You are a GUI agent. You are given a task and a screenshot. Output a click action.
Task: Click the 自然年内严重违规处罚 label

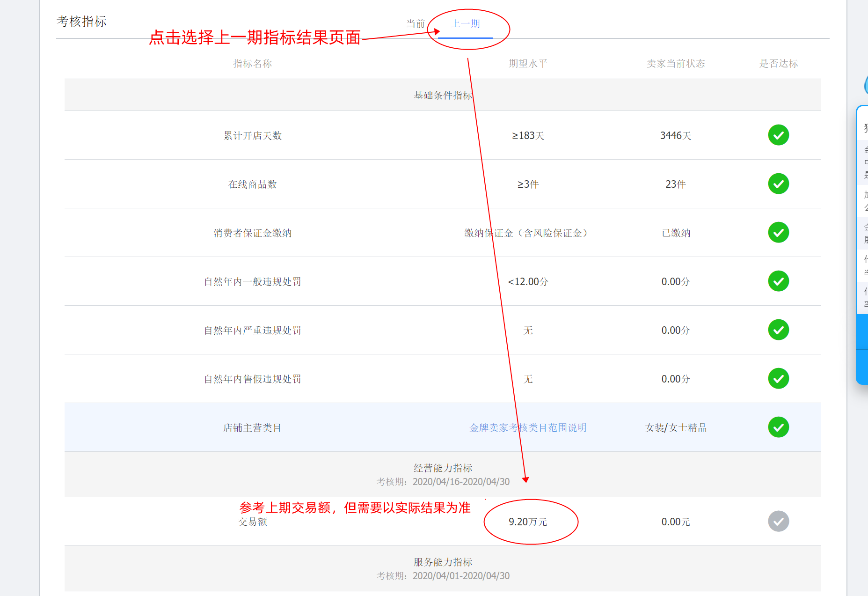(x=253, y=331)
